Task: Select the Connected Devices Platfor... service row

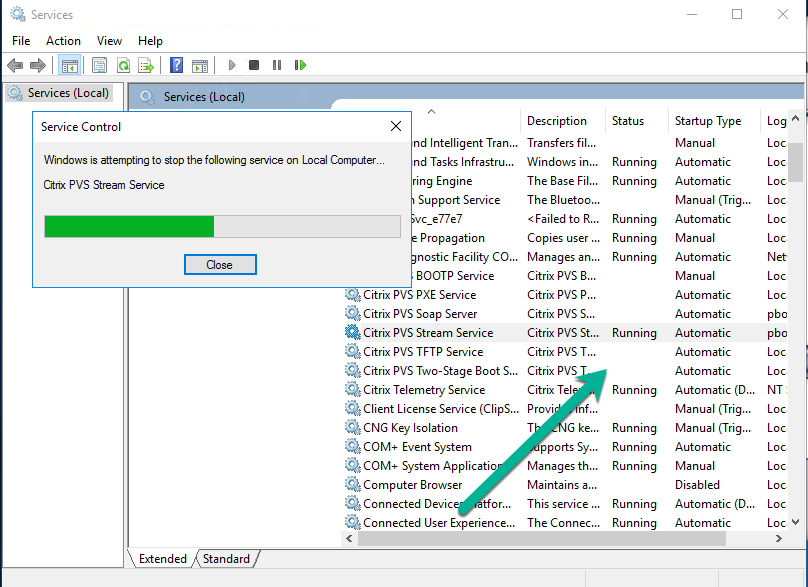Action: pos(437,504)
